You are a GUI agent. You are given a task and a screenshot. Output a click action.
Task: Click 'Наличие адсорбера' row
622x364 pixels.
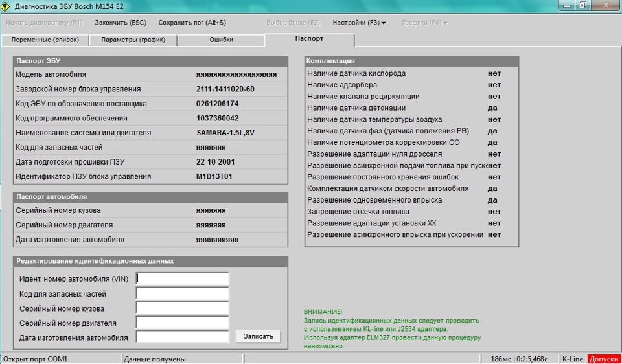point(412,85)
